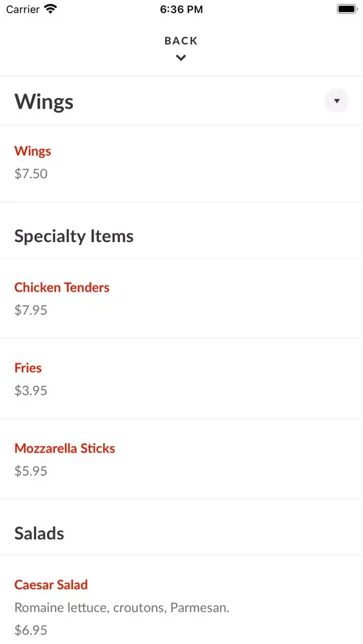
Task: Tap the $5.95 Mozzarella Sticks price
Action: tap(31, 471)
